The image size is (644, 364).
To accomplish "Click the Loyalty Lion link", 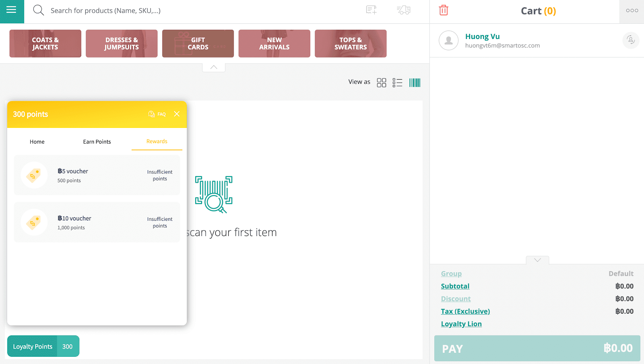I will pos(461,324).
